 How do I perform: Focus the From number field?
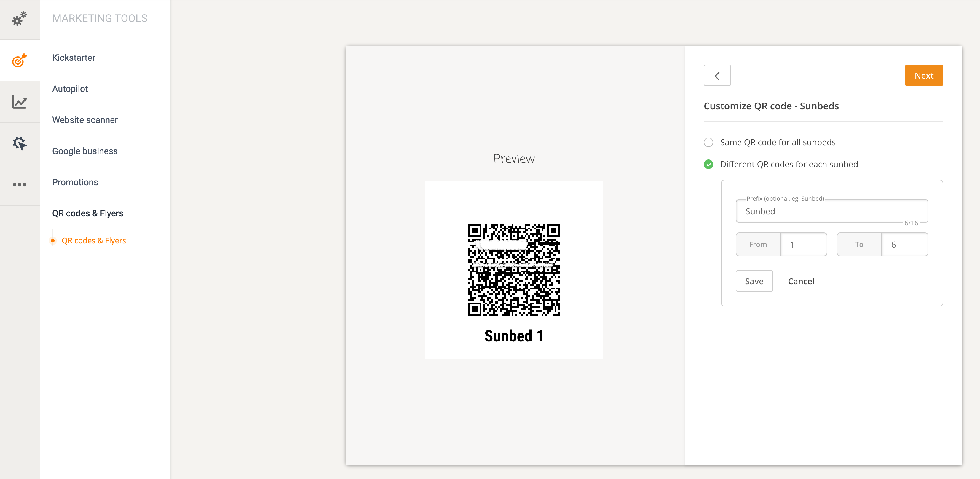click(x=804, y=244)
